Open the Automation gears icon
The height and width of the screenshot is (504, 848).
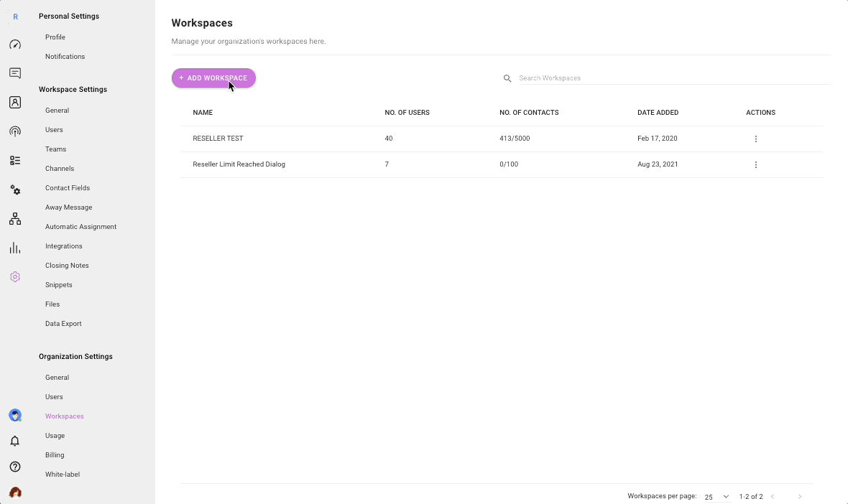coord(15,190)
